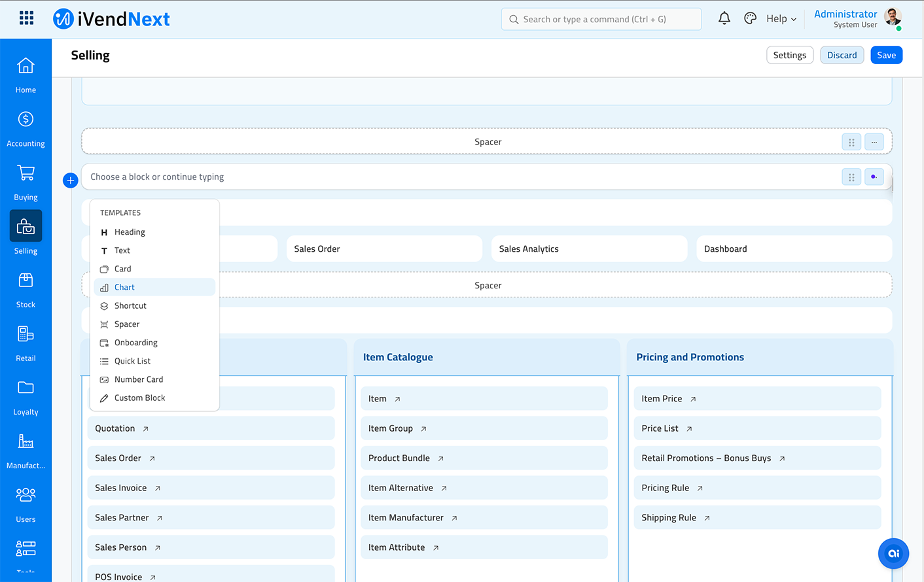Focus the search or command bar

click(601, 19)
